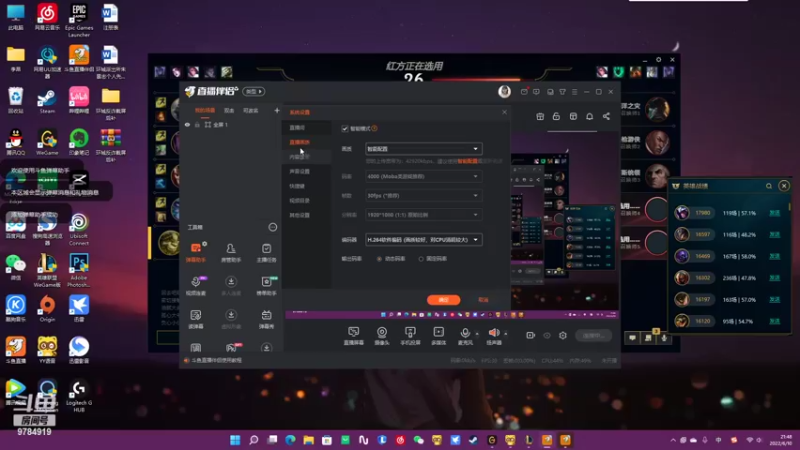Collapse the 工具箱 toolbox section
Screen dimensions: 800x450
pyautogui.click(x=272, y=227)
